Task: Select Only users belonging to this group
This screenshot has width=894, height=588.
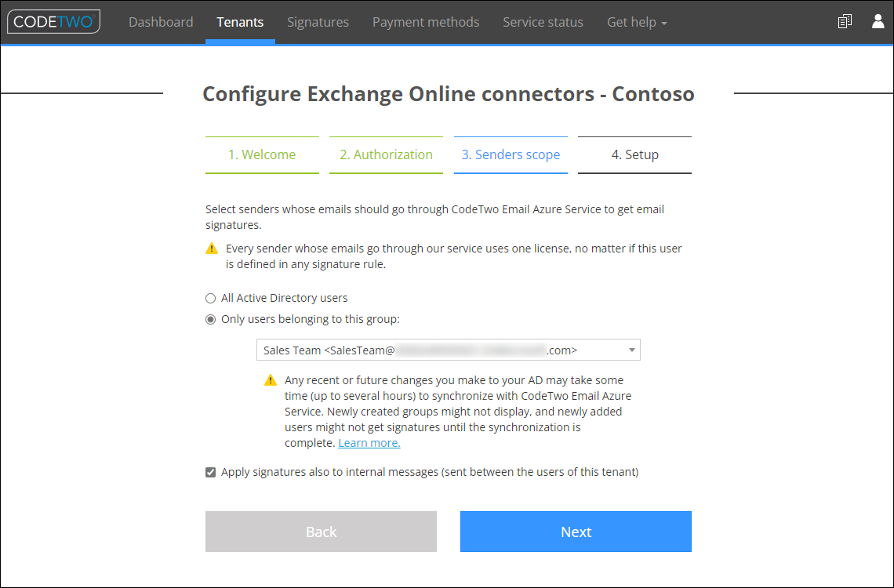Action: tap(210, 319)
